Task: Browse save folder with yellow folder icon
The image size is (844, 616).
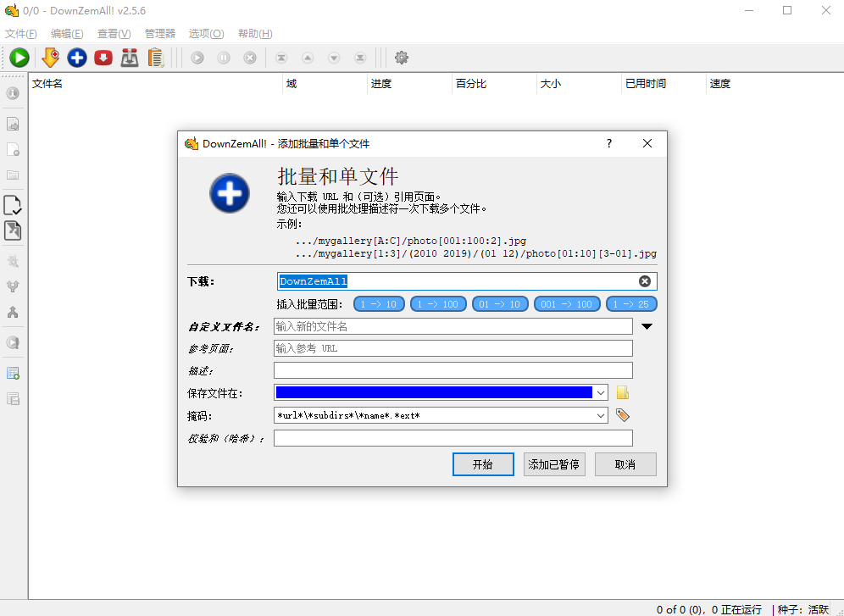Action: (x=623, y=393)
